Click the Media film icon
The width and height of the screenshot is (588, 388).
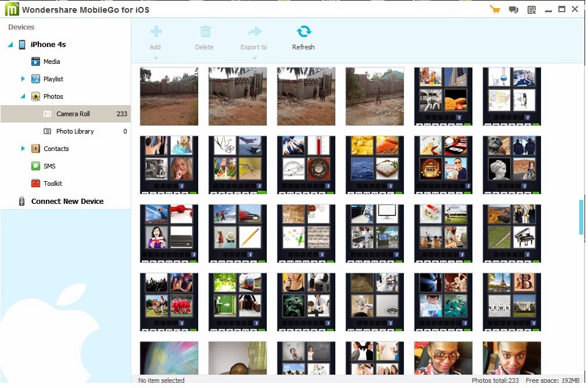point(35,62)
